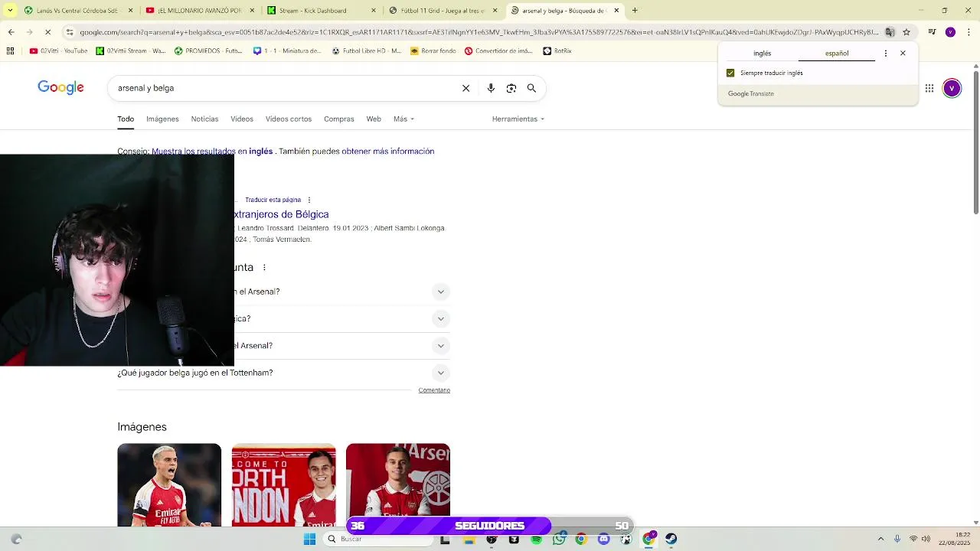
Task: Open the 'Herramientas' dropdown
Action: (x=518, y=119)
